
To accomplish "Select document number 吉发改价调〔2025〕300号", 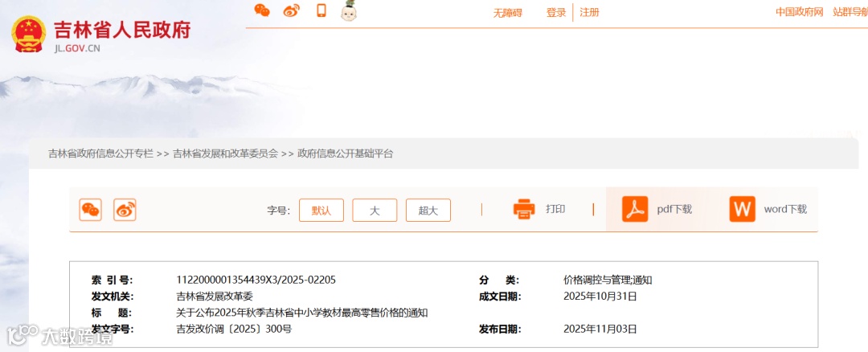I will coord(234,329).
